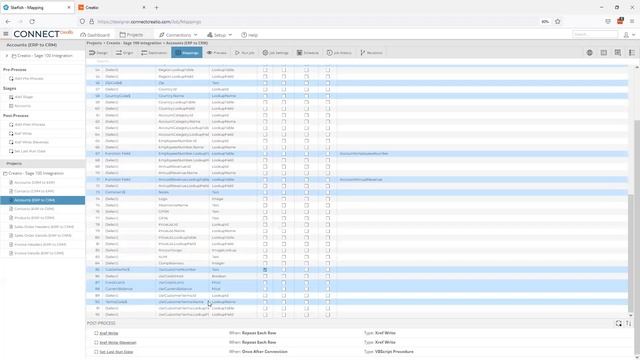This screenshot has width=640, height=360.
Task: Open the Origin settings
Action: click(124, 53)
